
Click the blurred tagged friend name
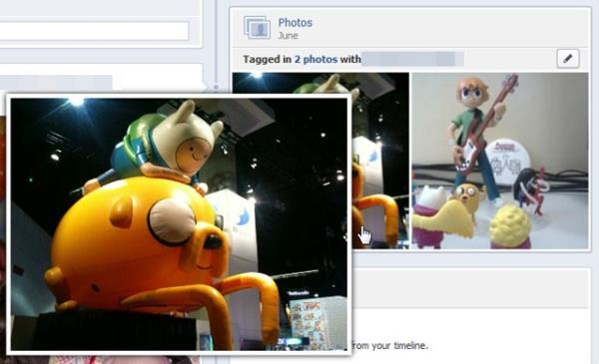pos(412,59)
